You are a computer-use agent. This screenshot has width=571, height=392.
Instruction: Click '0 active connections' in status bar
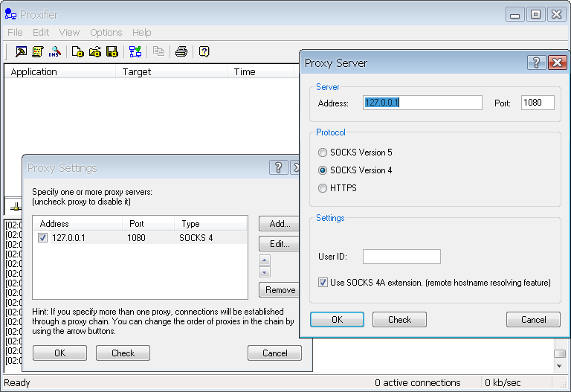pos(418,382)
